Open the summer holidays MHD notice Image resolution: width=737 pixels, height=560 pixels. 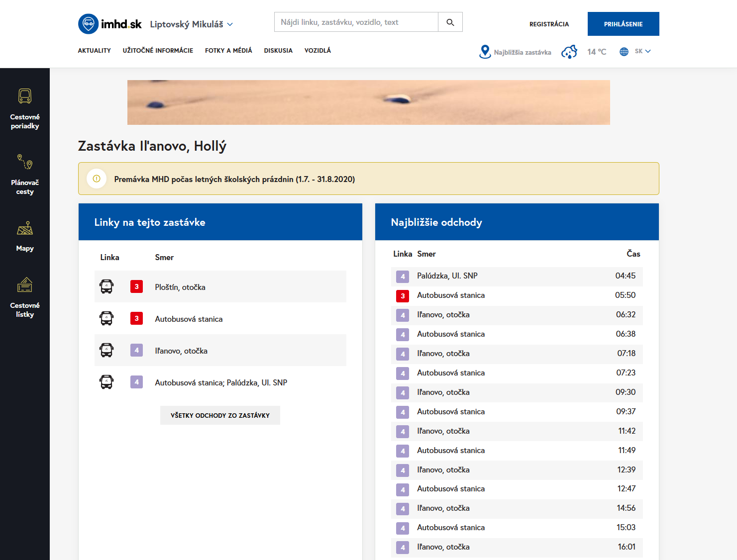(234, 179)
